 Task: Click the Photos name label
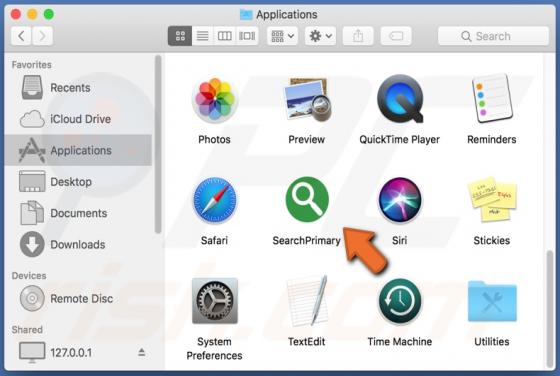214,140
